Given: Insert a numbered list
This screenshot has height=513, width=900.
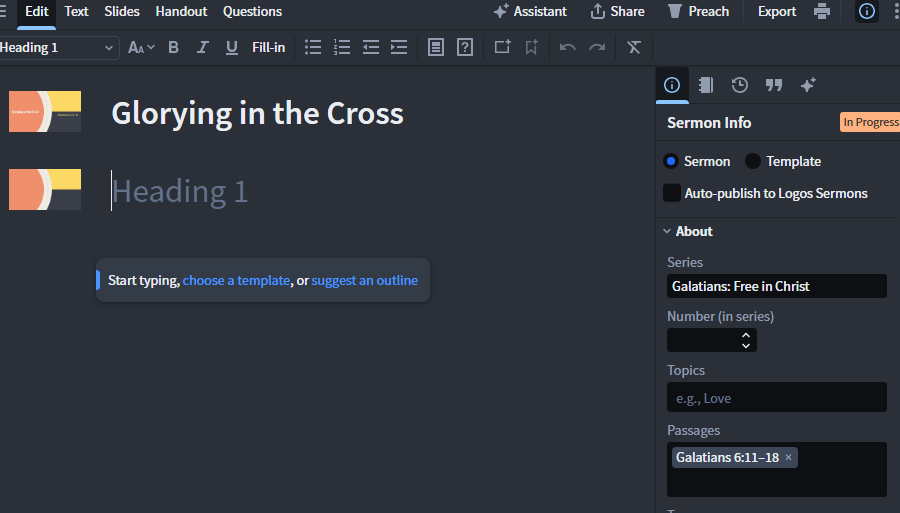Looking at the screenshot, I should click(342, 48).
